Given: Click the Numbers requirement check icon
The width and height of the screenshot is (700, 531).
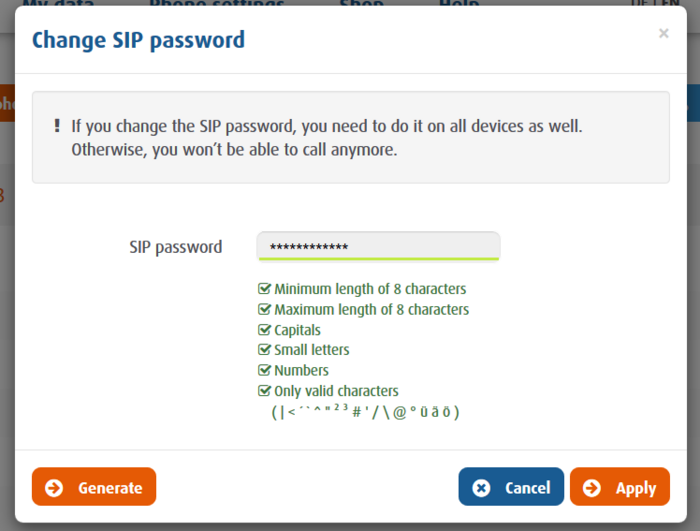Looking at the screenshot, I should (264, 370).
